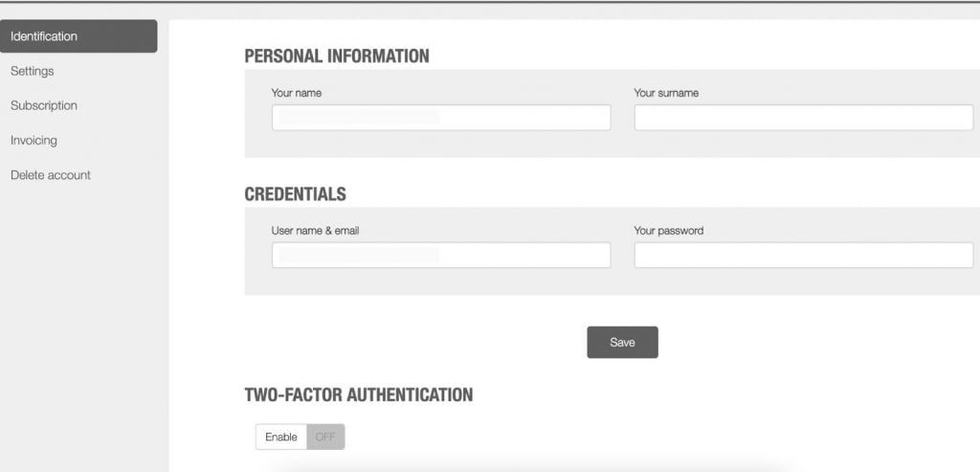This screenshot has width=980, height=472.
Task: Click the User name & email label
Action: (315, 231)
